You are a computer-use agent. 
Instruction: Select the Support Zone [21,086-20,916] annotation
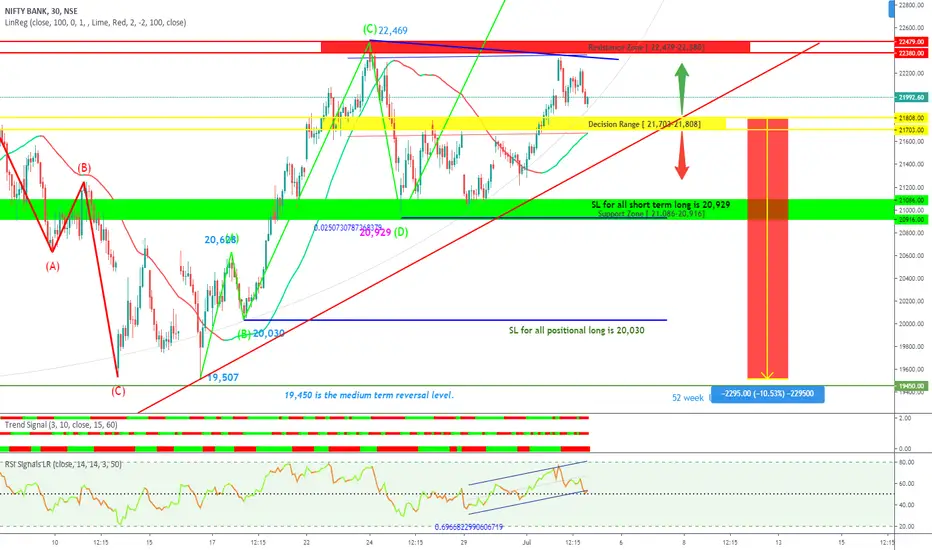point(651,213)
